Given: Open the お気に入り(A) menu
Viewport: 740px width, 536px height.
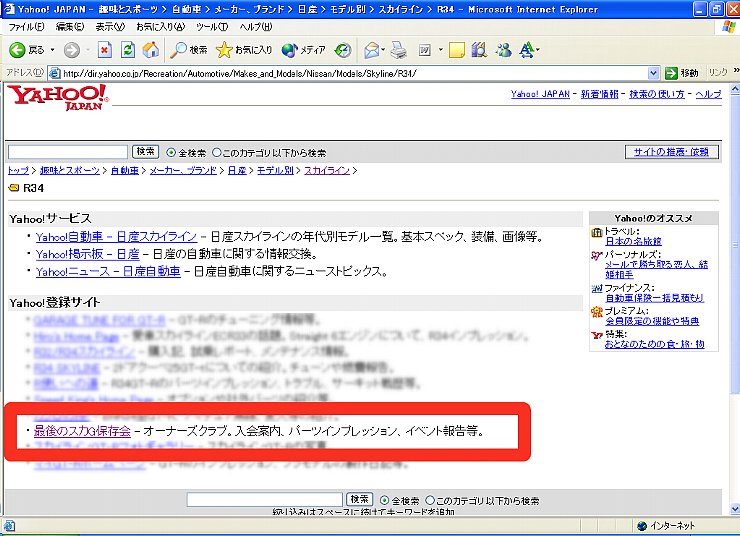Looking at the screenshot, I should pyautogui.click(x=160, y=27).
